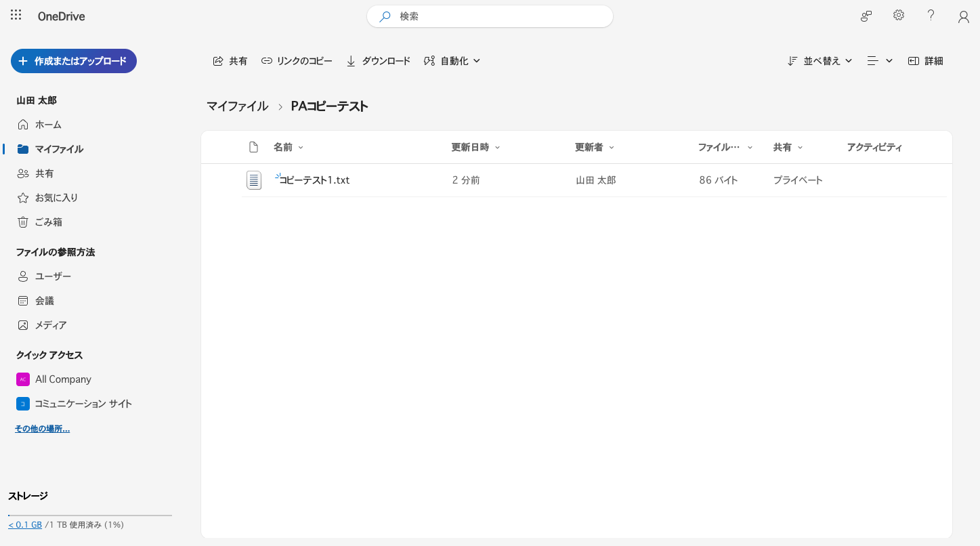Click PAコピーテスト breadcrumb

coord(329,106)
